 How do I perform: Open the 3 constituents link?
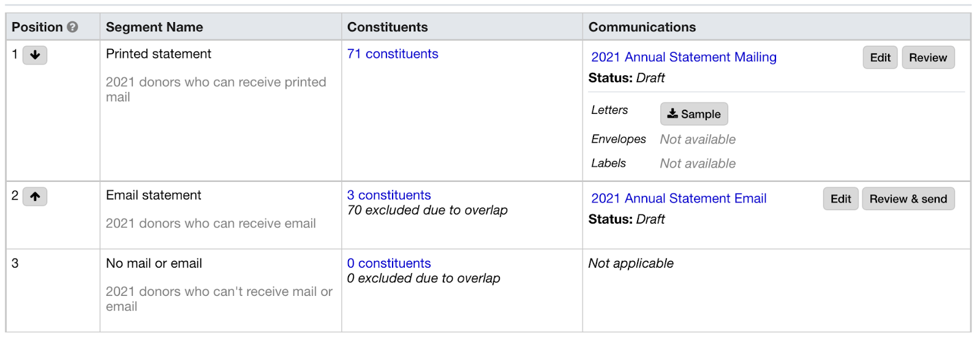tap(389, 195)
